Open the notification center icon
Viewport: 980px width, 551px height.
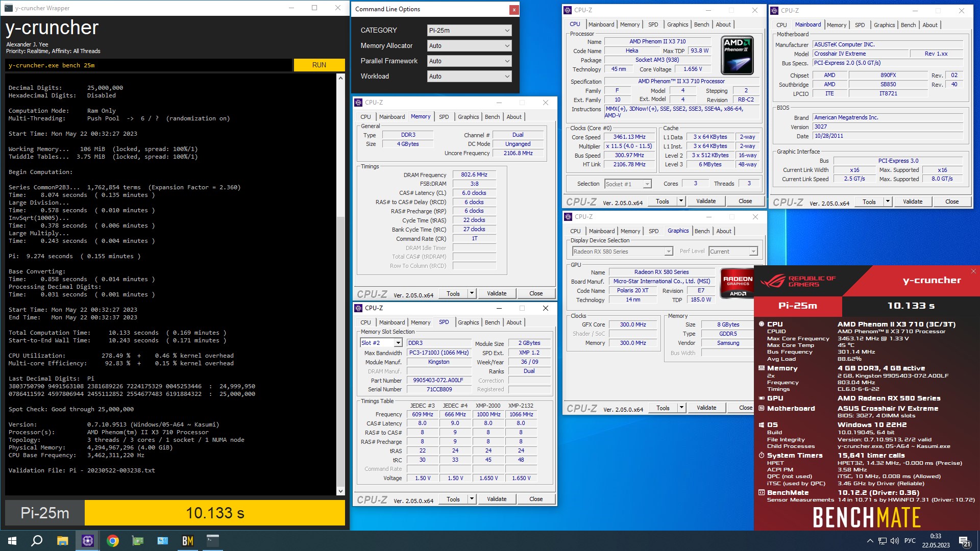pyautogui.click(x=964, y=541)
